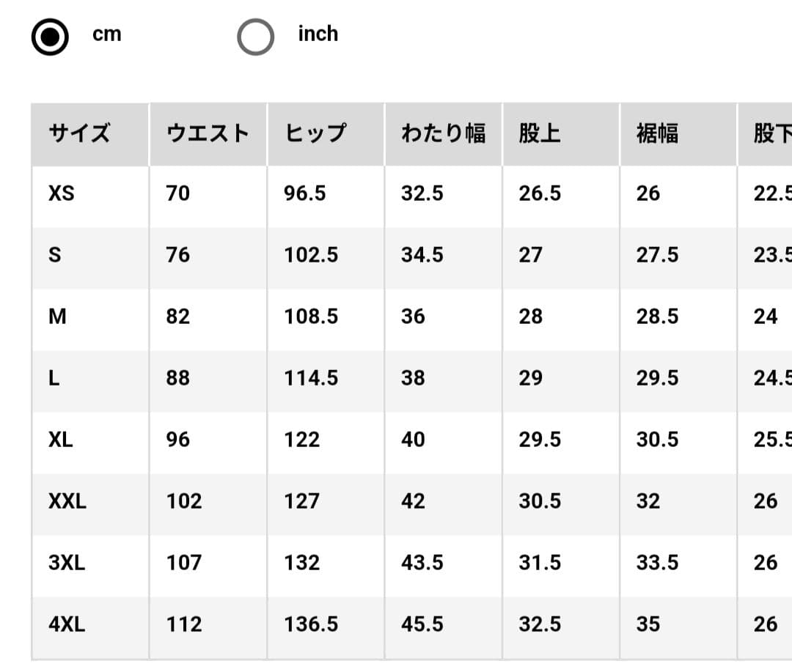Click waist value 88 in L row

177,378
